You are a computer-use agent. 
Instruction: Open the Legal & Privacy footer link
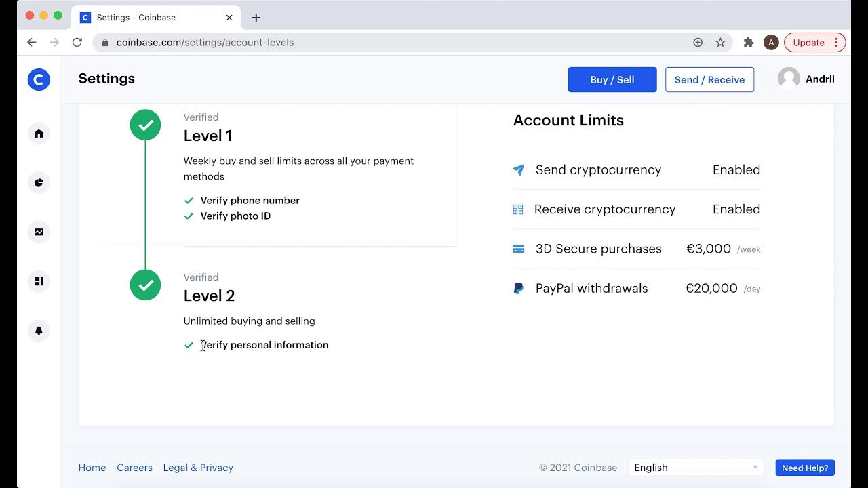coord(198,468)
